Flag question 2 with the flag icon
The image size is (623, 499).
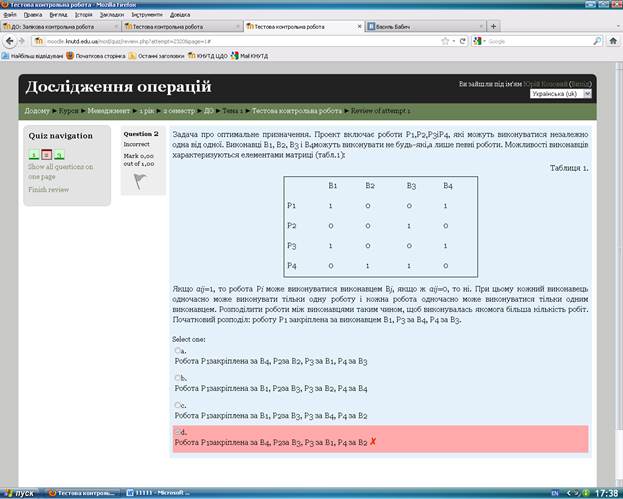pos(140,182)
